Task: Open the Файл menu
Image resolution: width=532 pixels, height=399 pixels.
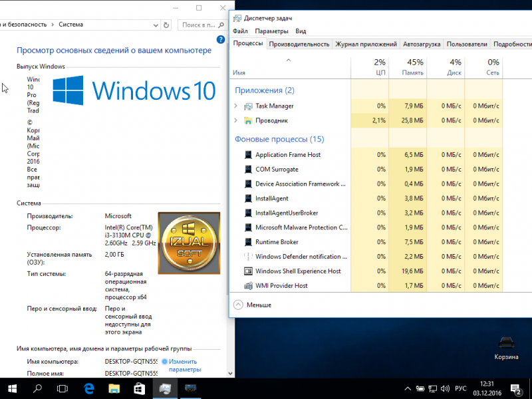Action: pos(240,31)
